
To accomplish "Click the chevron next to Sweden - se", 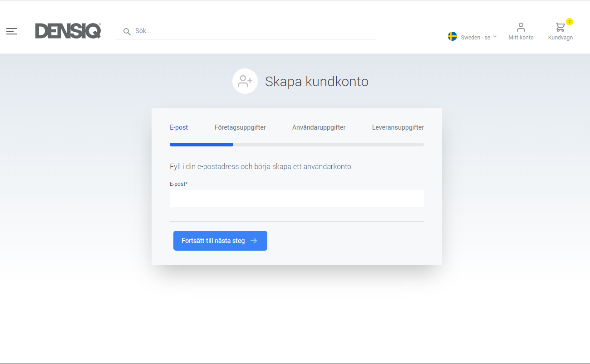I will [495, 37].
